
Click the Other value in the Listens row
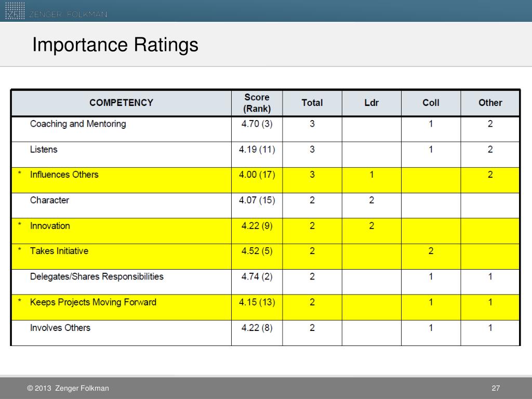click(490, 149)
